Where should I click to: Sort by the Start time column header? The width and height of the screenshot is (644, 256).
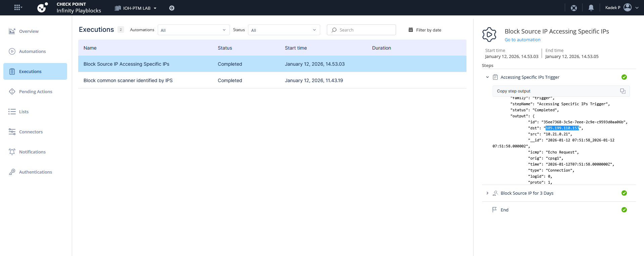296,48
